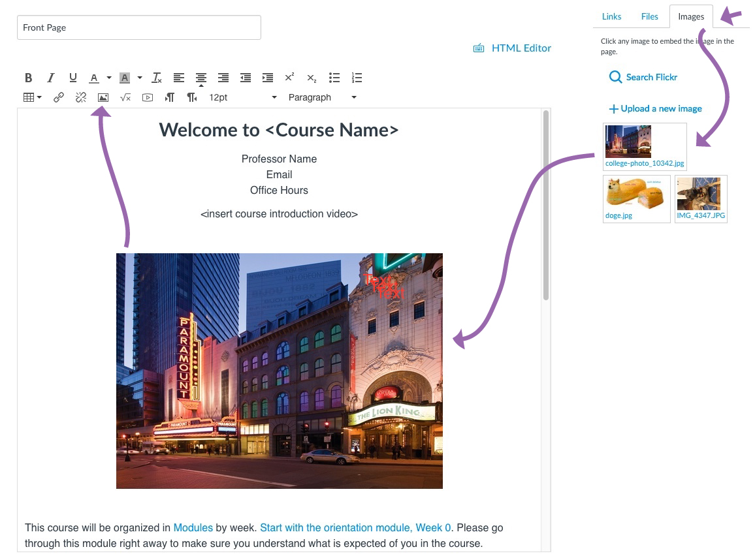Click the background color highlight icon
The width and height of the screenshot is (755, 560).
point(125,78)
